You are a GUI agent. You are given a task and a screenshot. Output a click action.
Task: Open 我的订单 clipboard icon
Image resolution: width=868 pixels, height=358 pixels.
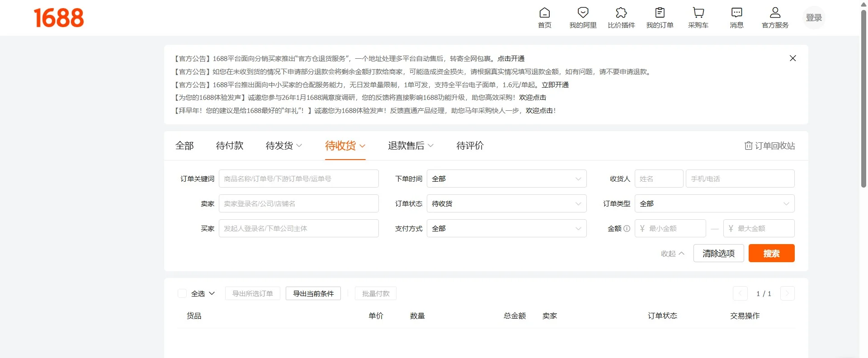coord(660,13)
